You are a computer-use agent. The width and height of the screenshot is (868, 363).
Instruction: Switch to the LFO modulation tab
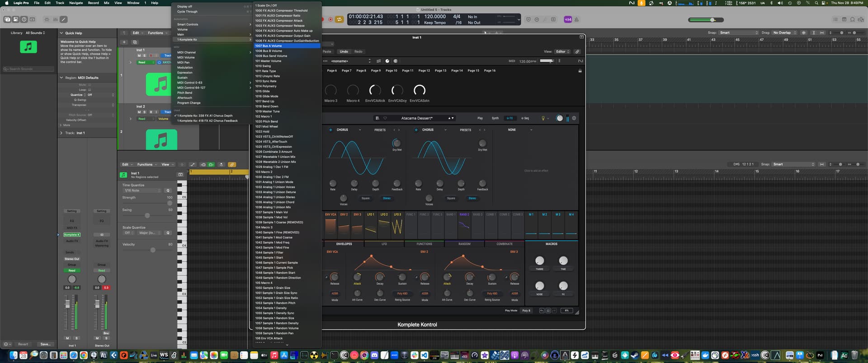coord(384,244)
